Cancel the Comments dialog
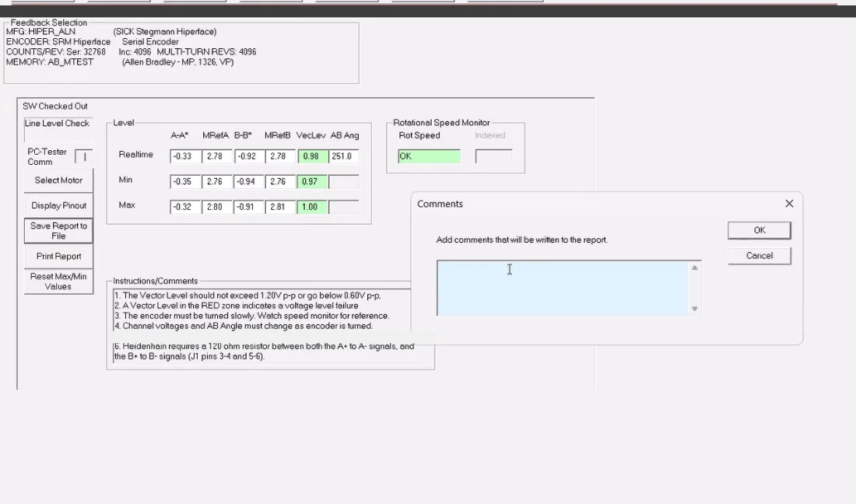The width and height of the screenshot is (856, 504). coord(759,255)
